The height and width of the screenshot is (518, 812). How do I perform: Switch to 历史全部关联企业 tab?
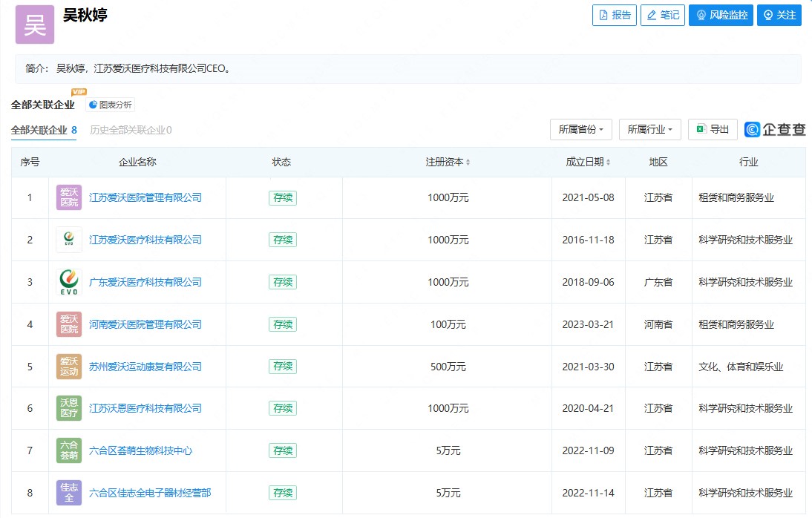click(x=131, y=130)
